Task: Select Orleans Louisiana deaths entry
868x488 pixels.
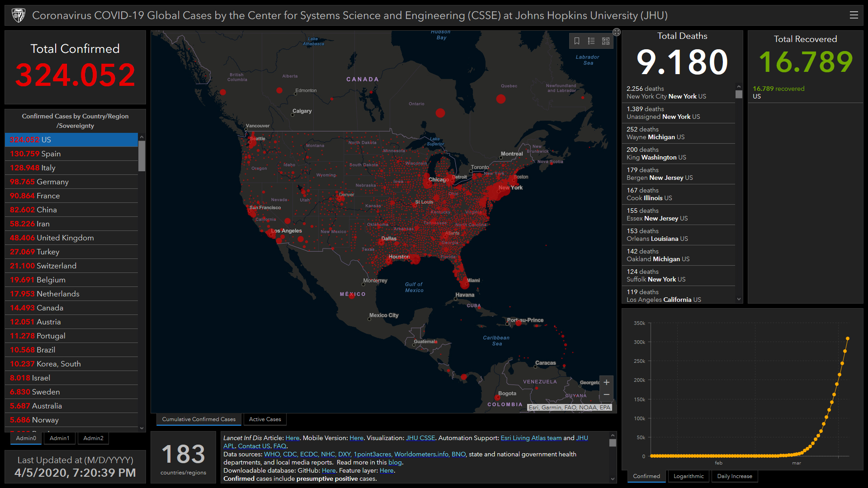Action: coord(679,235)
